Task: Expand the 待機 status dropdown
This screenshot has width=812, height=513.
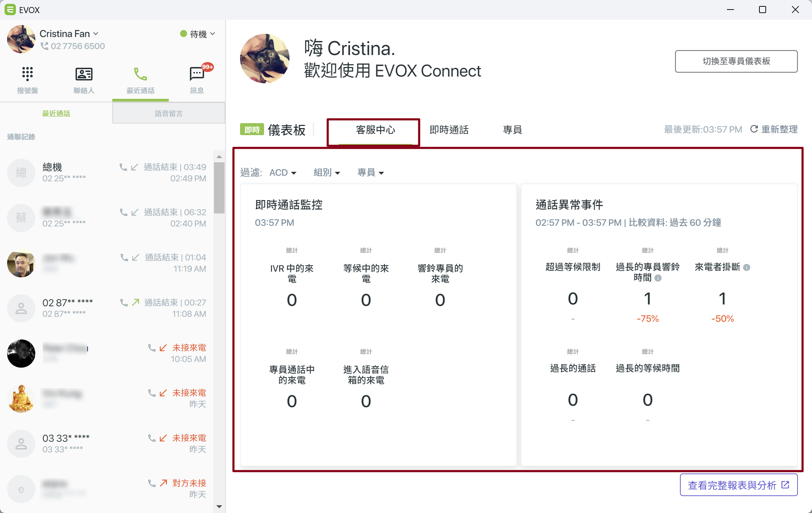Action: [x=198, y=34]
